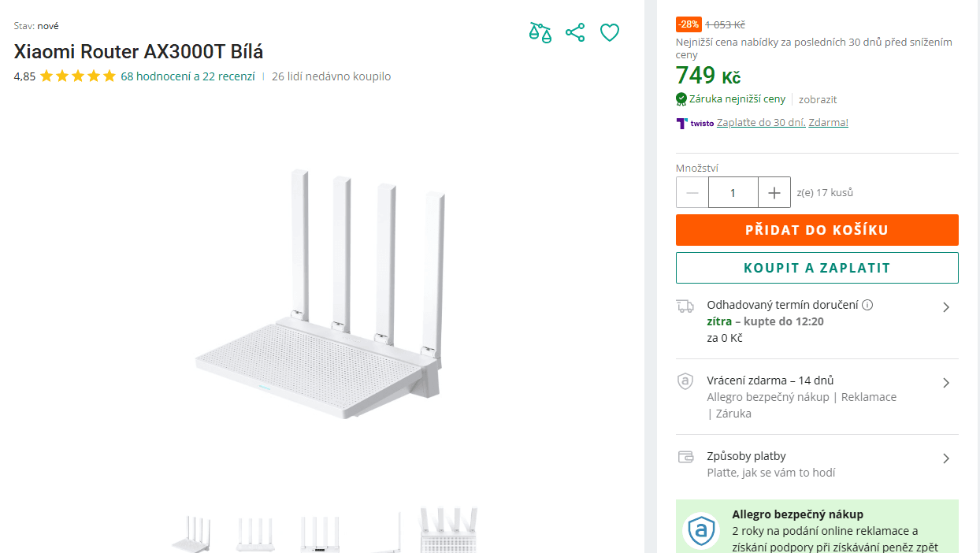Add product to favorites with heart icon
Image resolution: width=980 pixels, height=553 pixels.
(x=609, y=32)
